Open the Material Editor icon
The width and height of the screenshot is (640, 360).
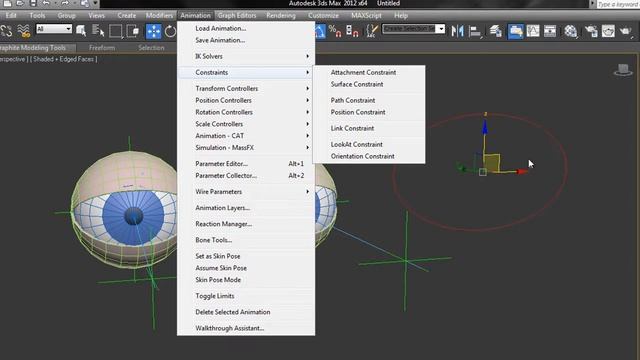point(571,31)
